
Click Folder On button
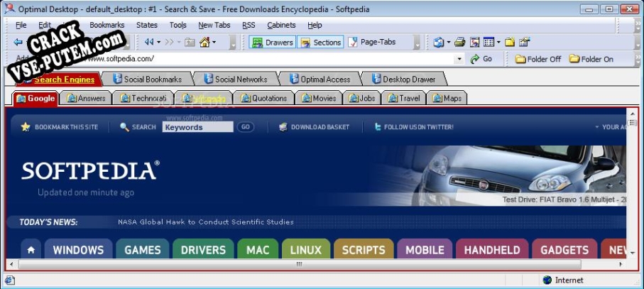(591, 59)
